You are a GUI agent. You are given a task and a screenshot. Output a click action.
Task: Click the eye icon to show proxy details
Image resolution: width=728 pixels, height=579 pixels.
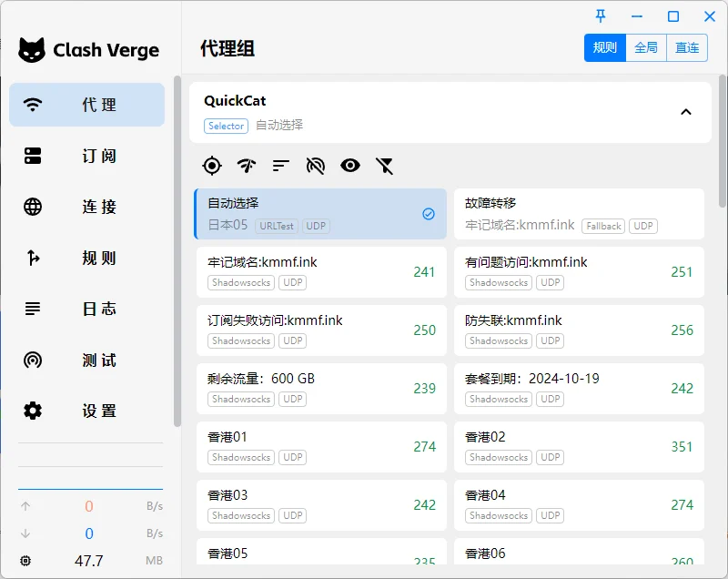pos(349,166)
